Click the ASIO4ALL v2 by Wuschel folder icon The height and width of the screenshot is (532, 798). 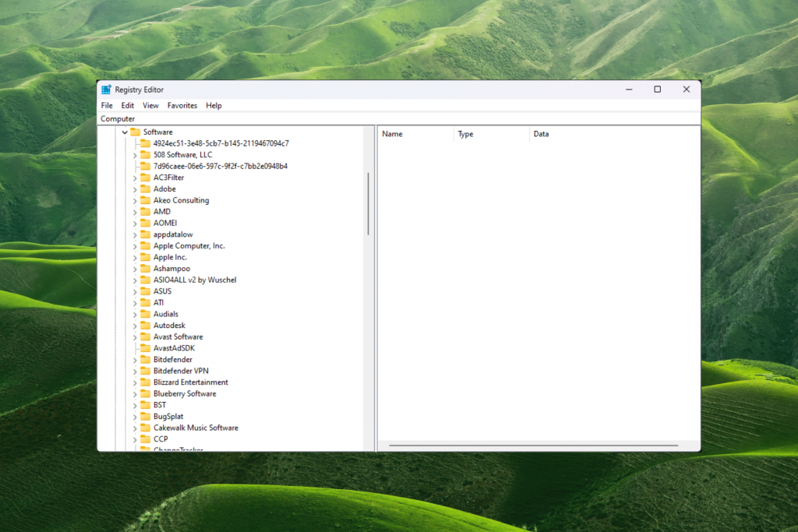146,280
